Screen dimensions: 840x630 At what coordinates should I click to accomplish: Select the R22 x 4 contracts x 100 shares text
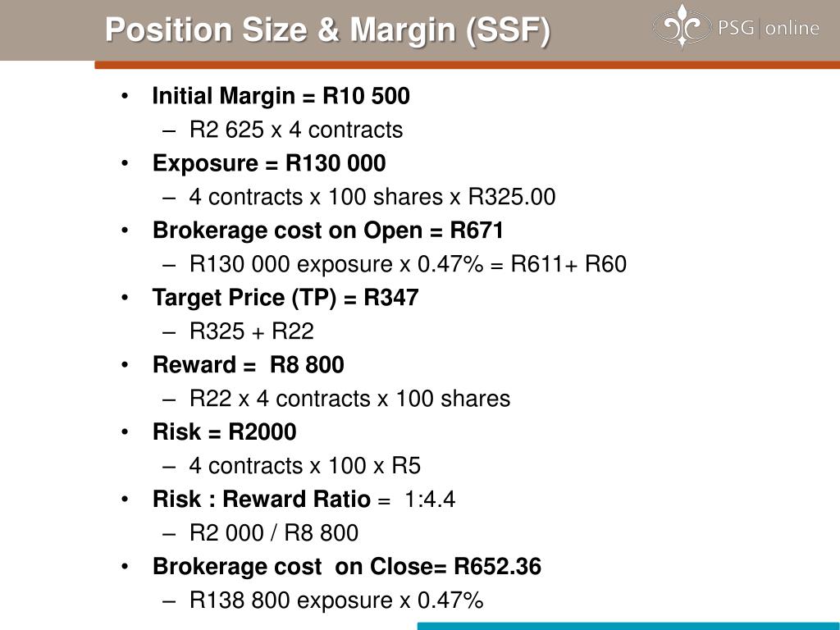(349, 399)
